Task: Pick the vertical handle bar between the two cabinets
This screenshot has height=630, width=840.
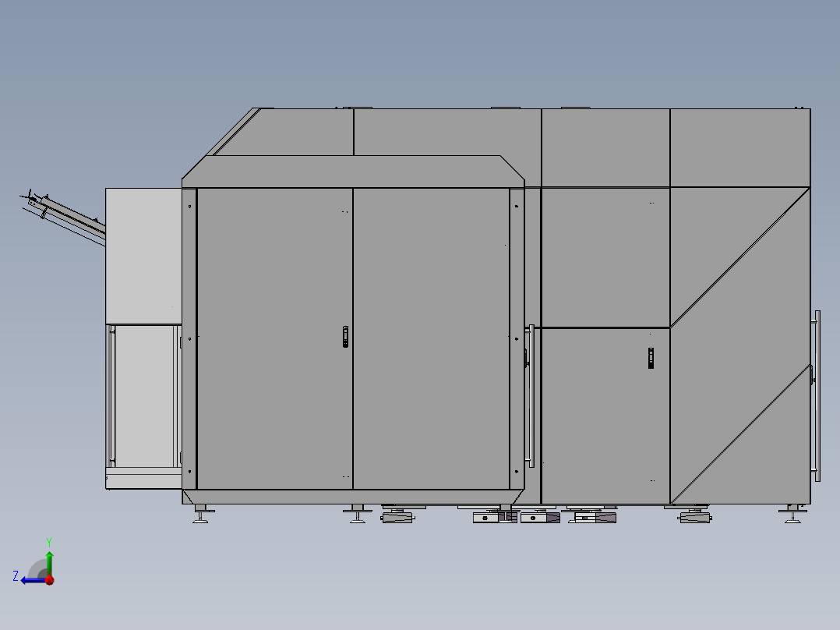Action: [531, 395]
